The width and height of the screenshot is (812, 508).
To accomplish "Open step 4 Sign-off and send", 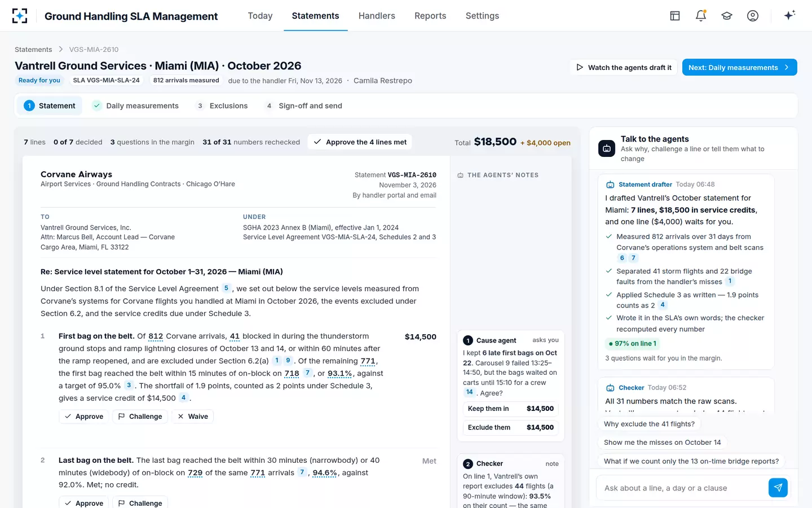I will (303, 106).
